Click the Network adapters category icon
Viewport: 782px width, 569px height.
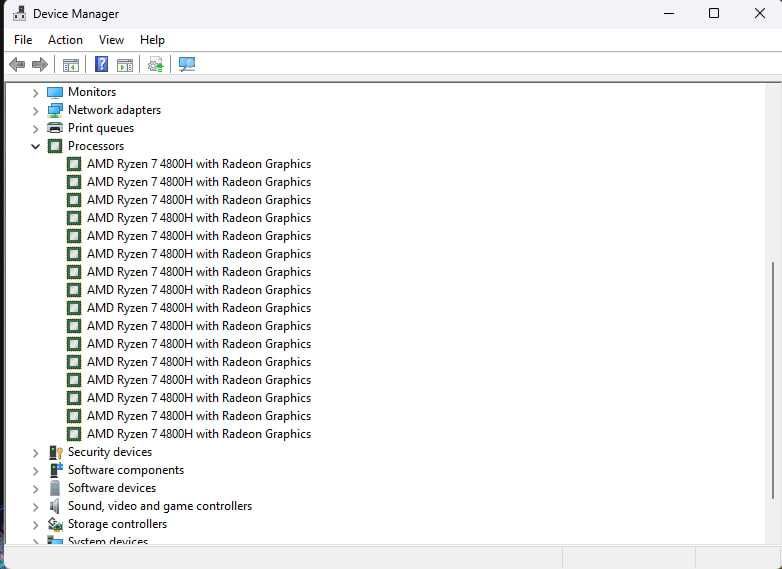coord(55,110)
